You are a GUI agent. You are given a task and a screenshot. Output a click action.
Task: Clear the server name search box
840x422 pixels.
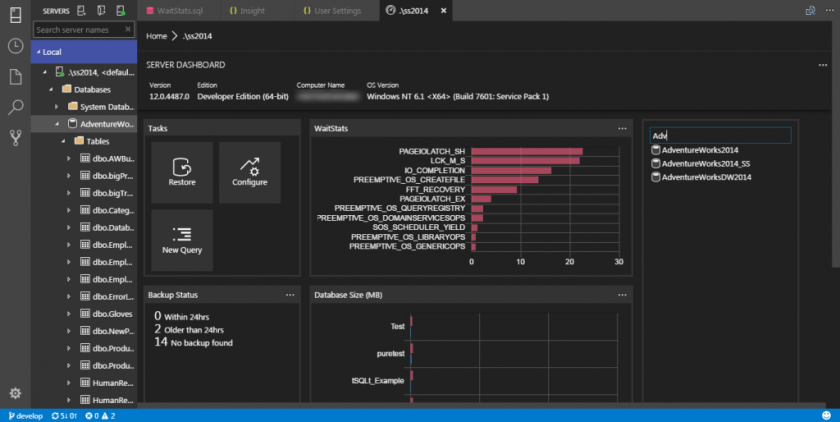click(128, 29)
